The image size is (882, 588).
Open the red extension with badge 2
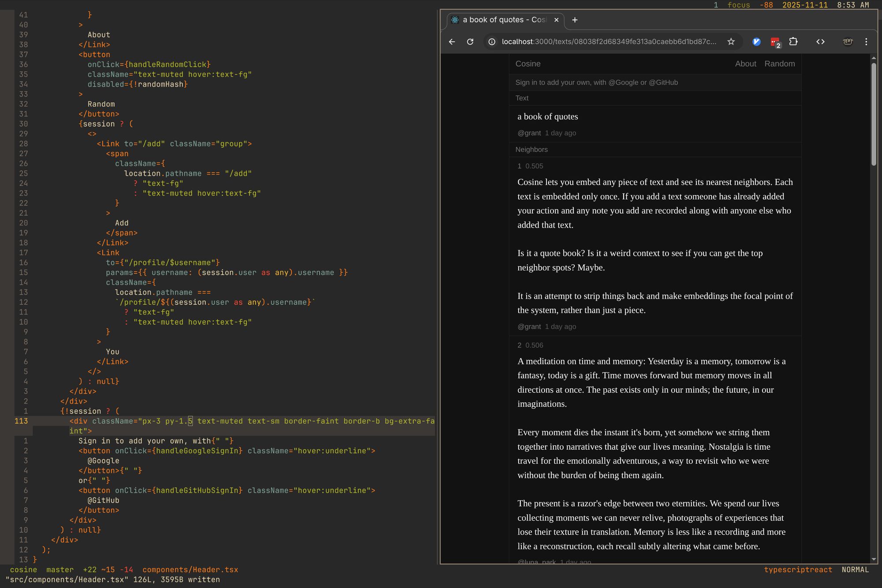pyautogui.click(x=775, y=42)
